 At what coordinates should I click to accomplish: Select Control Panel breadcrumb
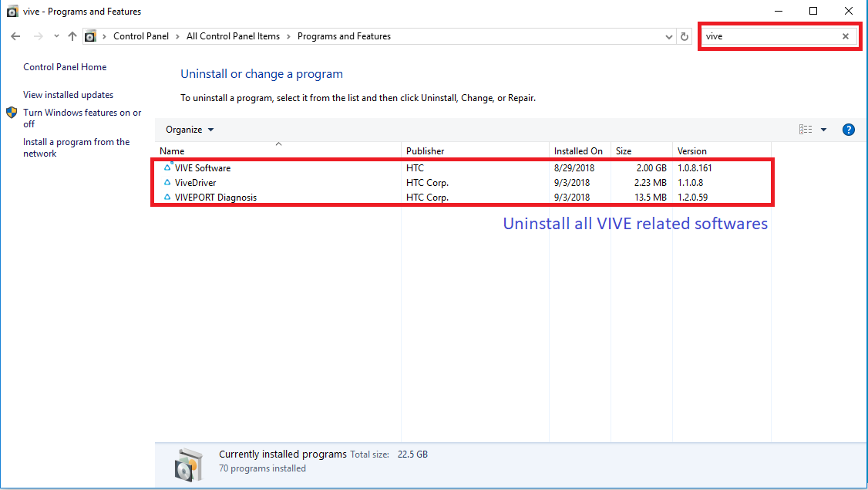pyautogui.click(x=141, y=36)
